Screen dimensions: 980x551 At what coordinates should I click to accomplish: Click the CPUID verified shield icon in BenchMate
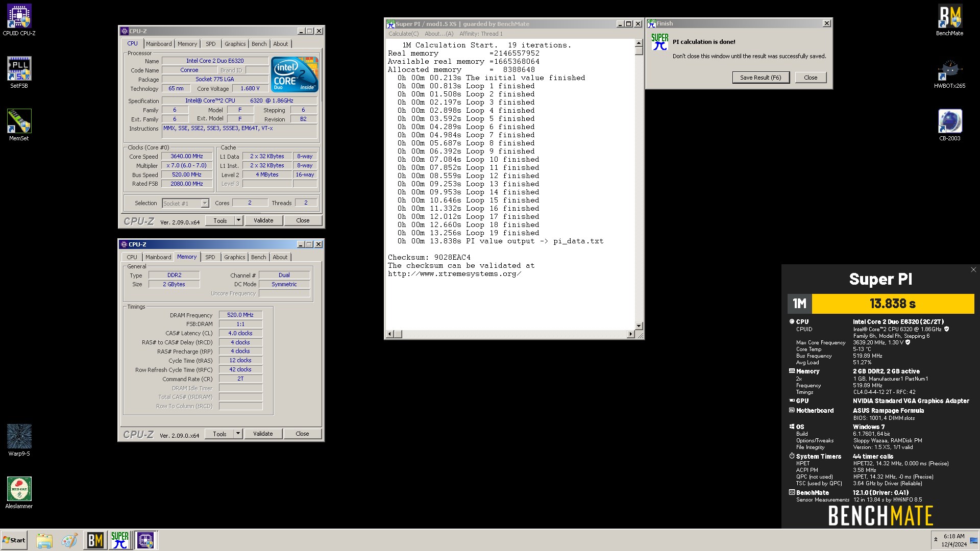coord(946,329)
